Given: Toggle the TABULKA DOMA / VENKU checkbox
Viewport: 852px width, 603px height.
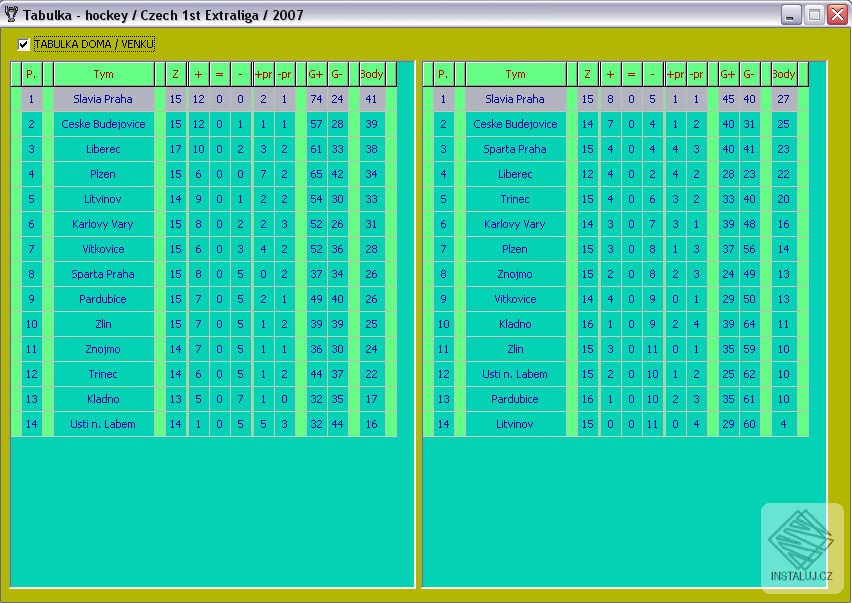Looking at the screenshot, I should coord(24,44).
